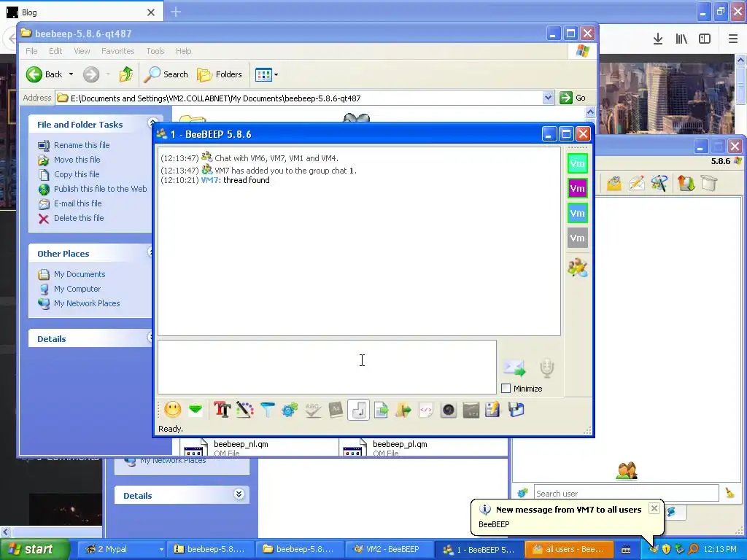This screenshot has height=560, width=747.
Task: Click the code snippet icon in chat toolbar
Action: click(426, 410)
